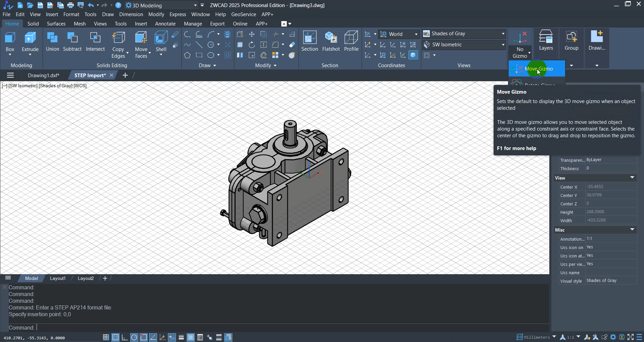Click the Move tool in Modify
Image resolution: width=644 pixels, height=342 pixels.
[x=251, y=34]
